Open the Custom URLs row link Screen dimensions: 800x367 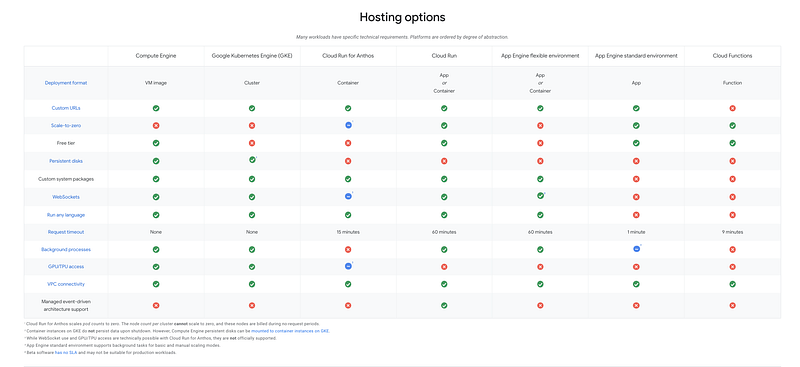(66, 108)
